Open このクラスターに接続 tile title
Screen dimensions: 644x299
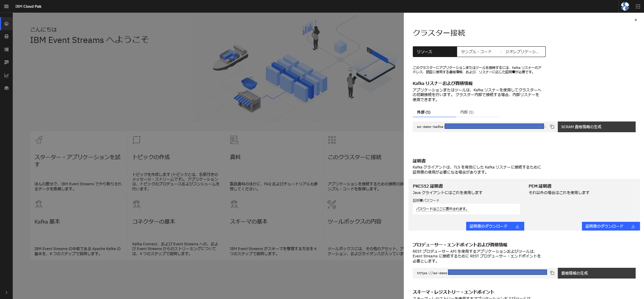tap(354, 157)
